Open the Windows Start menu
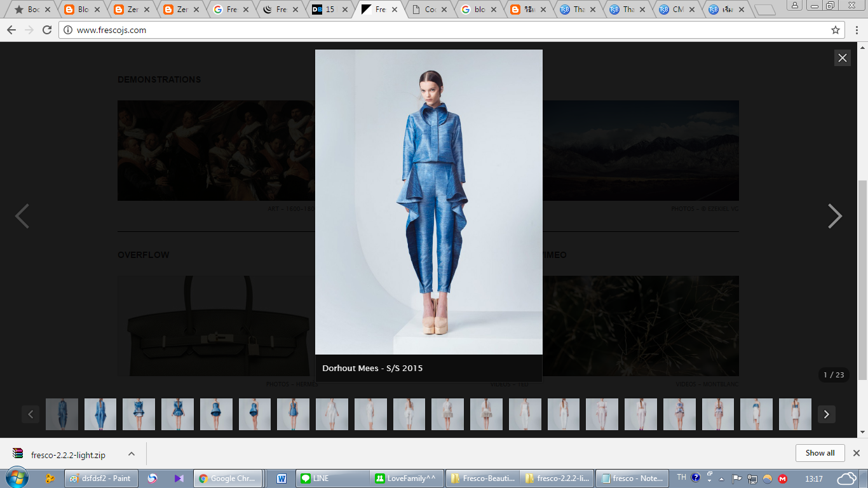 17,478
